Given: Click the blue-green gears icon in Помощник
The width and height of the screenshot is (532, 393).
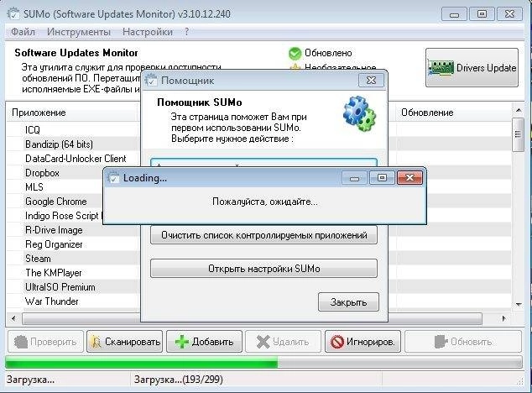Looking at the screenshot, I should (x=359, y=114).
